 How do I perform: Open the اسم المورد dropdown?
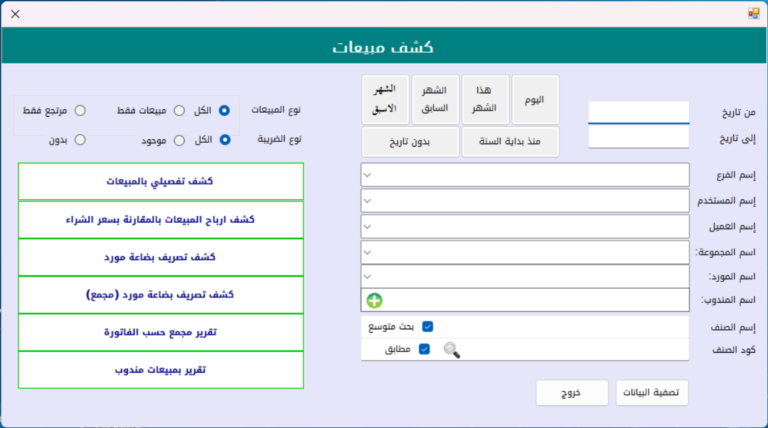click(369, 275)
